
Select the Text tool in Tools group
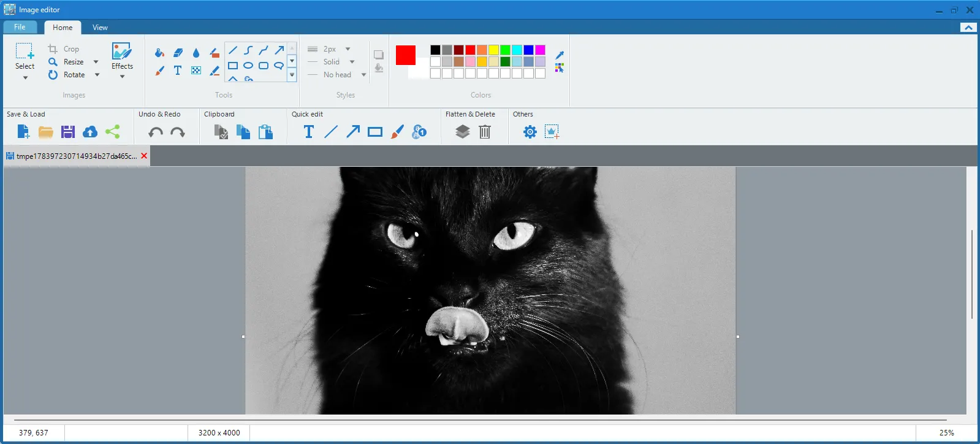point(178,71)
